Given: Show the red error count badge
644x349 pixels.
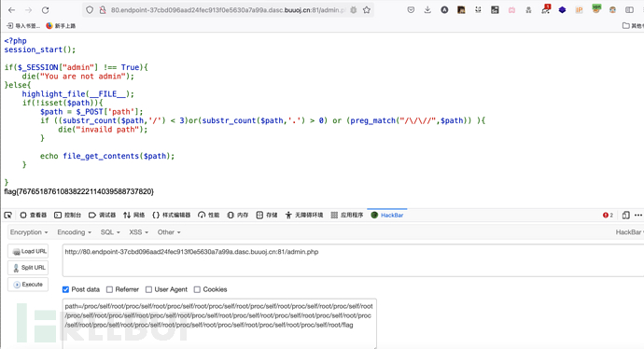Looking at the screenshot, I should click(x=608, y=216).
